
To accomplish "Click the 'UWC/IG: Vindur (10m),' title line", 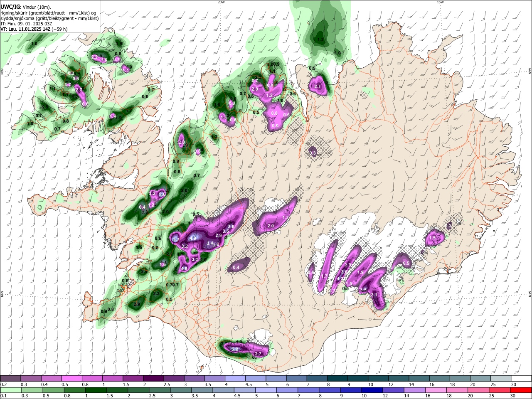I will click(x=25, y=7).
